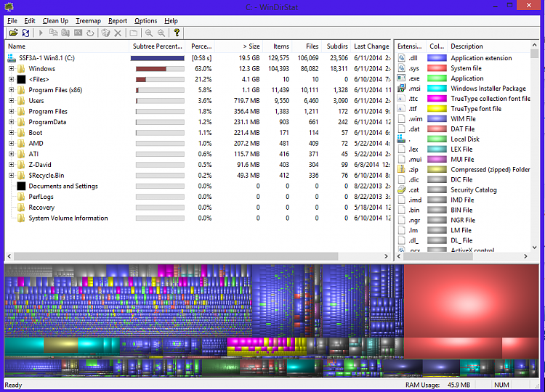
Task: Select the PerfLogs folder row
Action: pos(198,197)
